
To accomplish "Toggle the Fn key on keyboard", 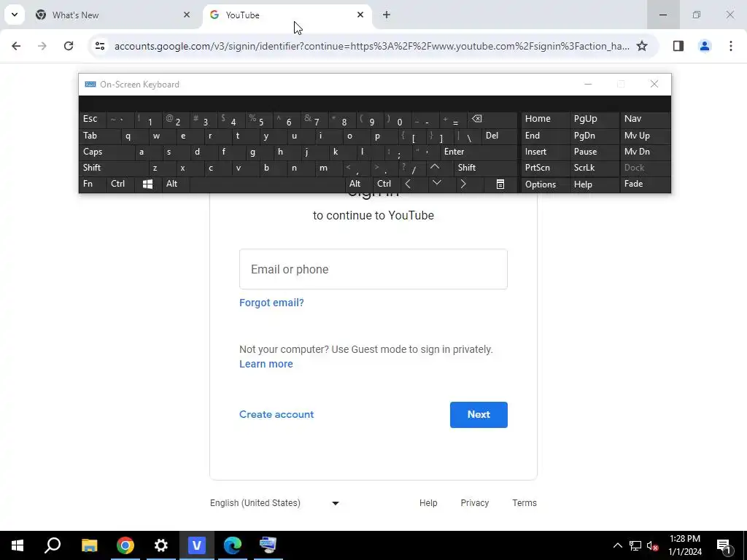I will point(93,184).
